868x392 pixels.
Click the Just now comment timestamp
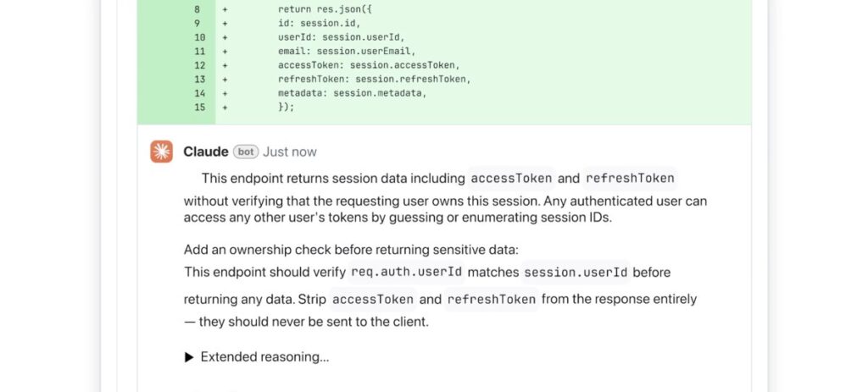coord(290,152)
